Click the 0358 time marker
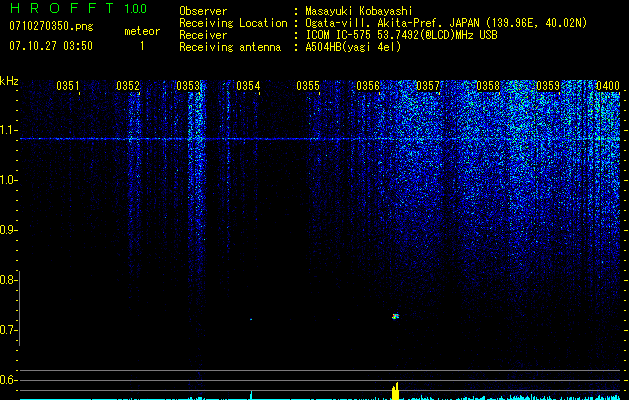This screenshot has width=629, height=400. [x=488, y=86]
